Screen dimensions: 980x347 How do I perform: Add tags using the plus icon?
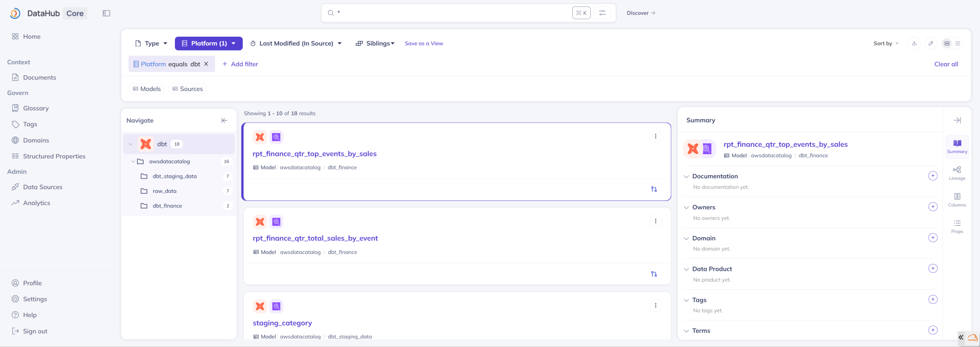click(933, 299)
